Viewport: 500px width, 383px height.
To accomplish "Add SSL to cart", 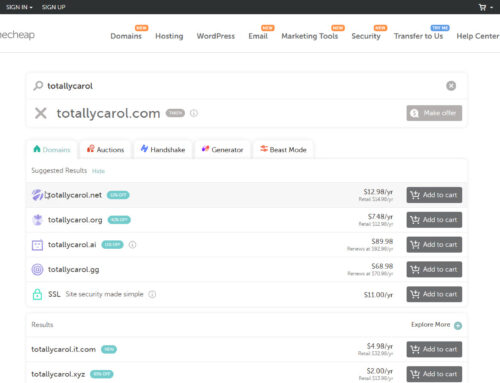I will point(434,294).
